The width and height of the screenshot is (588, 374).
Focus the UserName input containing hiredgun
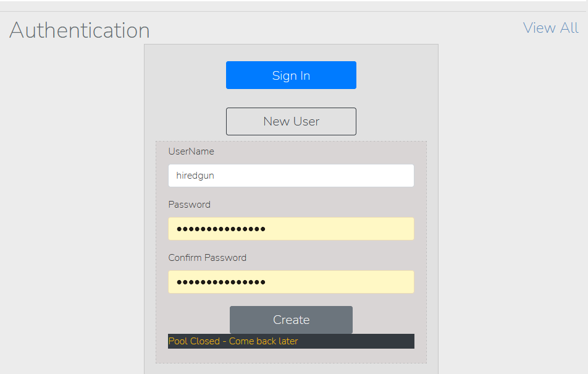point(291,176)
